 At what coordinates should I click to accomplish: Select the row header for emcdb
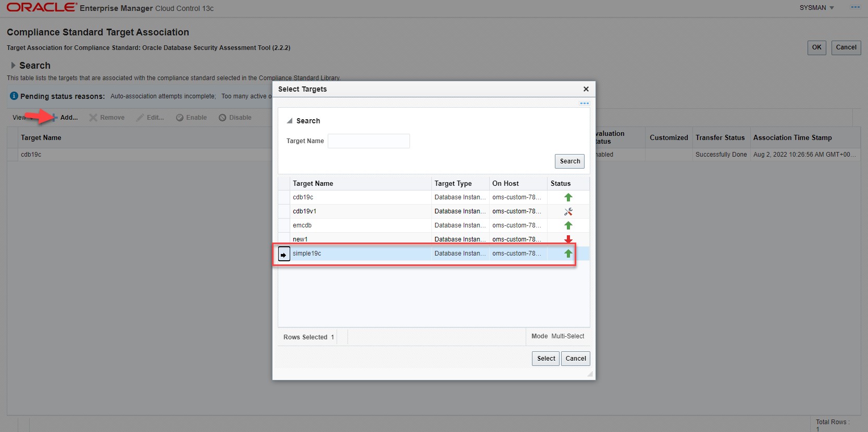click(x=284, y=225)
